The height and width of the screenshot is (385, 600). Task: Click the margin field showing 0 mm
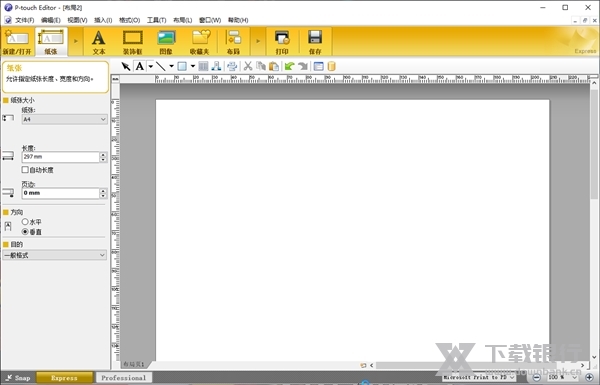tap(60, 193)
